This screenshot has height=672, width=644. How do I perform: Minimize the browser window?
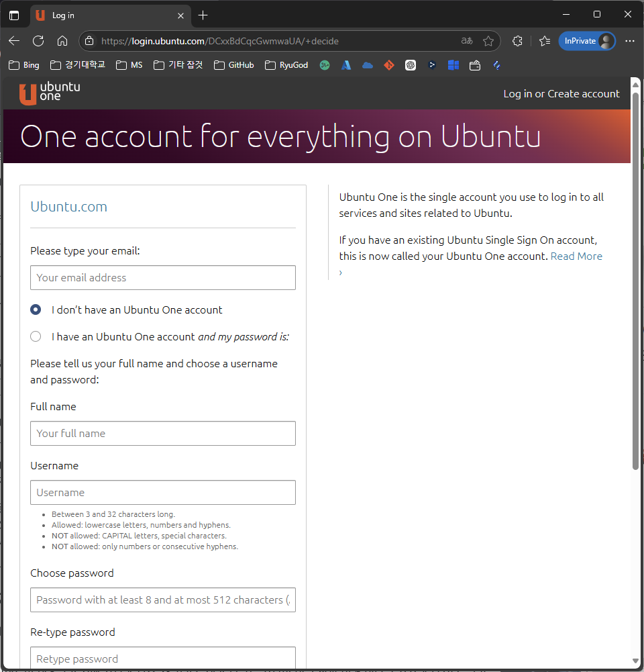point(566,15)
